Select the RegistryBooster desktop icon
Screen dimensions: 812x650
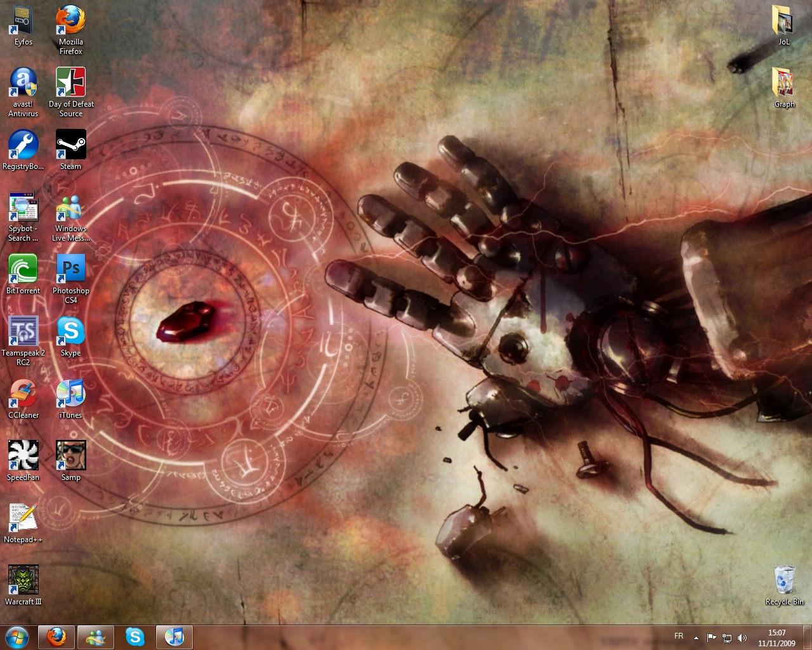pos(23,150)
